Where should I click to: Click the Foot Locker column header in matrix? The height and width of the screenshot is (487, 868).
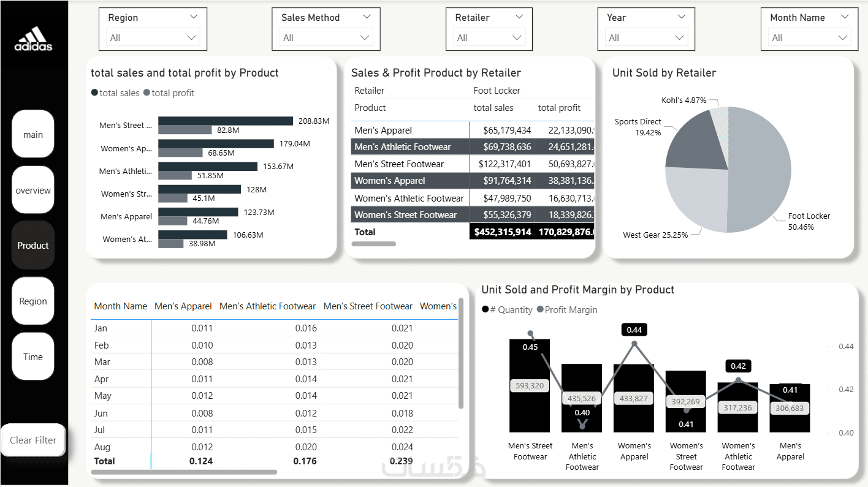pos(497,91)
